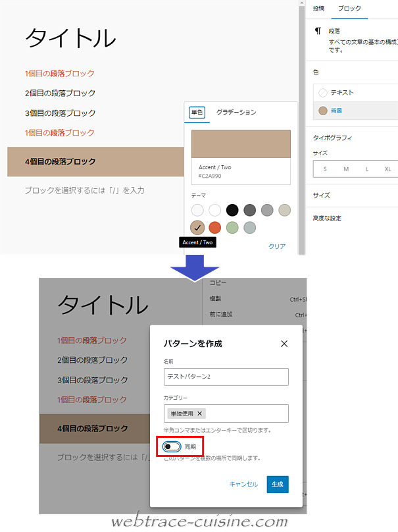The height and width of the screenshot is (532, 398).
Task: Pick the second white theme swatch
Action: pyautogui.click(x=214, y=210)
